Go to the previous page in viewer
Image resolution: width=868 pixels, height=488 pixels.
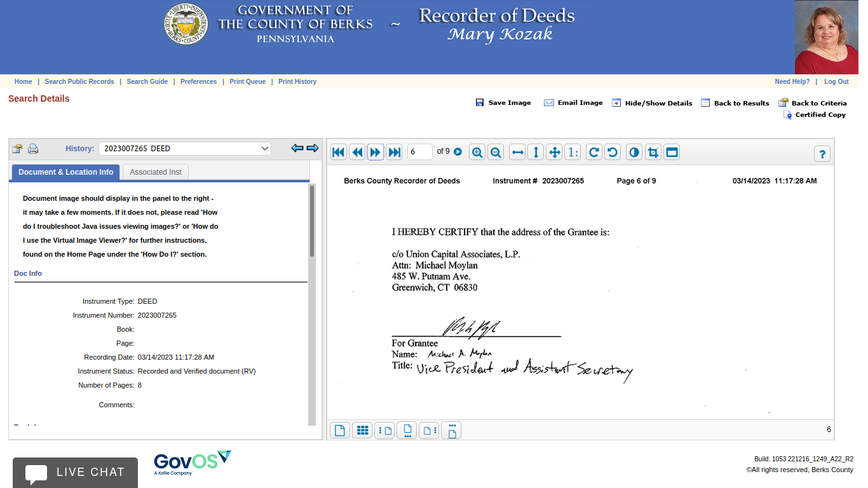point(357,152)
